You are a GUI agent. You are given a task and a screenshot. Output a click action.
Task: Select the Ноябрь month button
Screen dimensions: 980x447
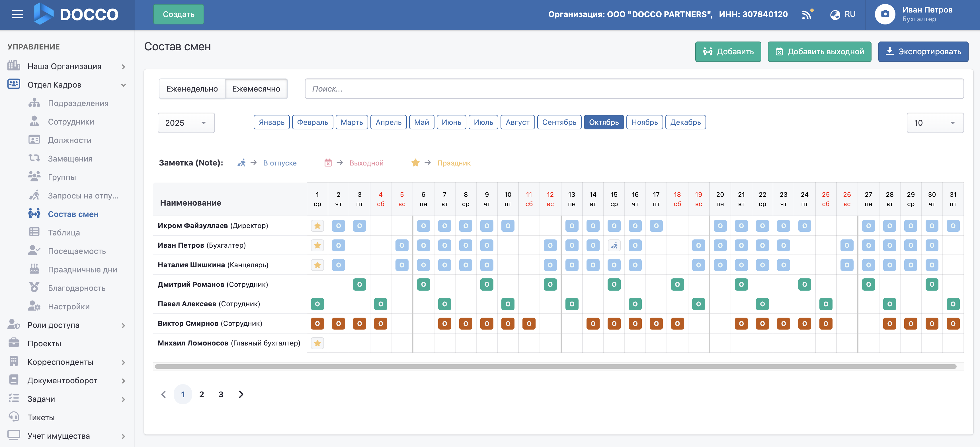pyautogui.click(x=644, y=122)
